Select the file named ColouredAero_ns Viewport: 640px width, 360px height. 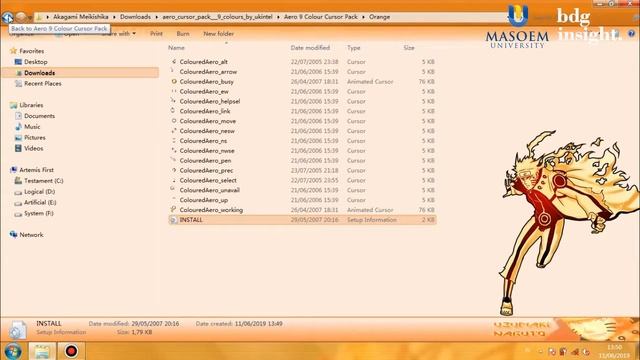coord(203,141)
